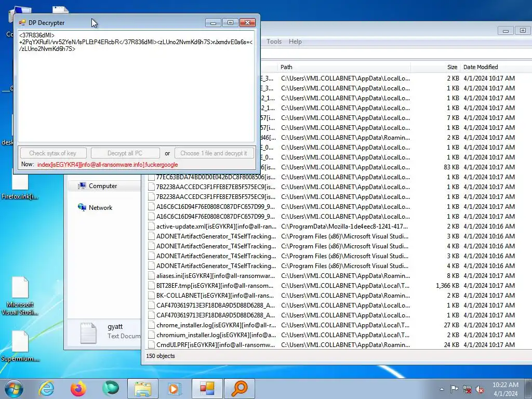Click file icon beside chrome_installer.log
The image size is (532, 399).
pos(151,325)
